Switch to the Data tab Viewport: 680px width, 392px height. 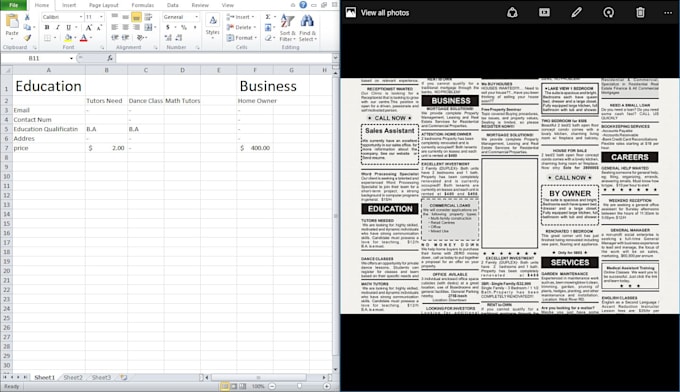(x=173, y=5)
